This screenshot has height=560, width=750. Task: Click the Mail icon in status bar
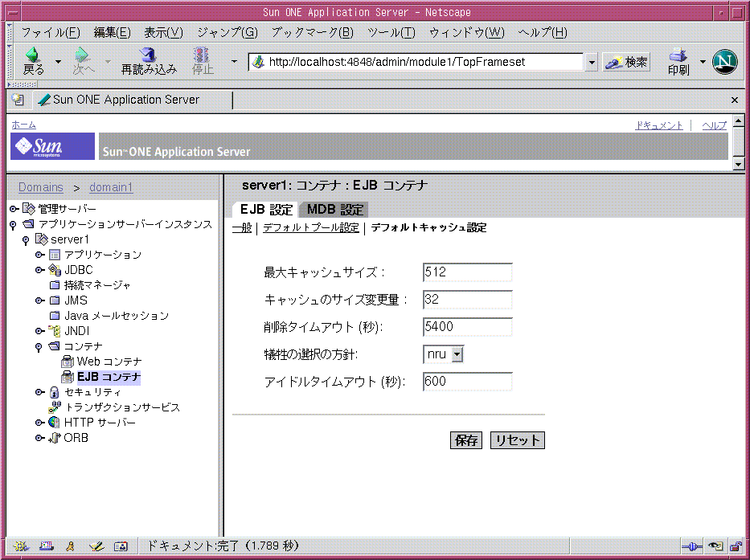(47, 546)
